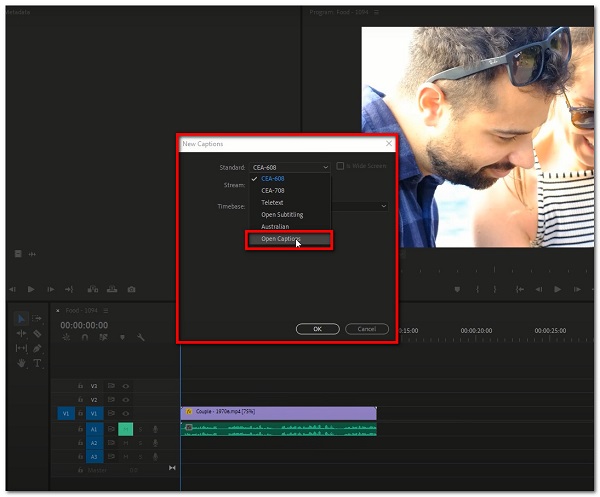Enable the Is Wide Screen checkbox
Screen dimensions: 600x497
(340, 167)
